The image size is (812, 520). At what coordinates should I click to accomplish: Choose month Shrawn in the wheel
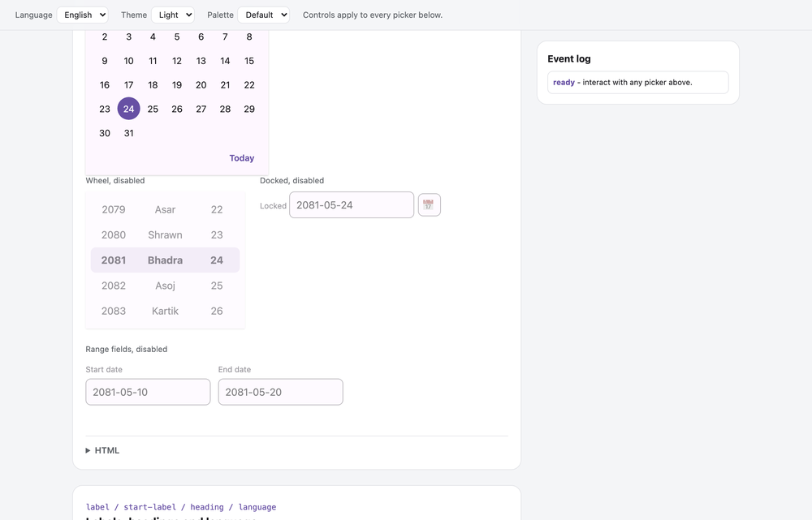click(x=165, y=235)
